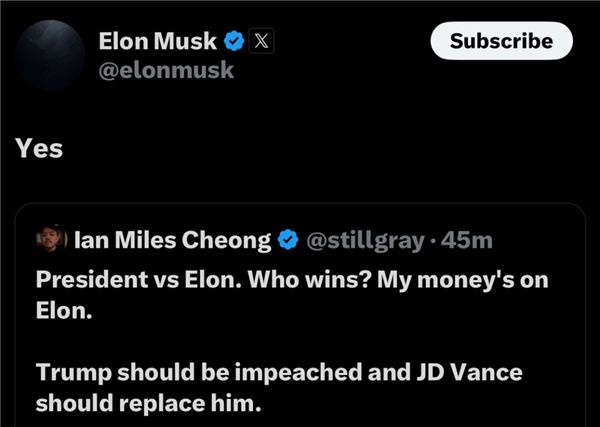The height and width of the screenshot is (427, 600).
Task: Open the Elon Musk display name
Action: click(158, 41)
